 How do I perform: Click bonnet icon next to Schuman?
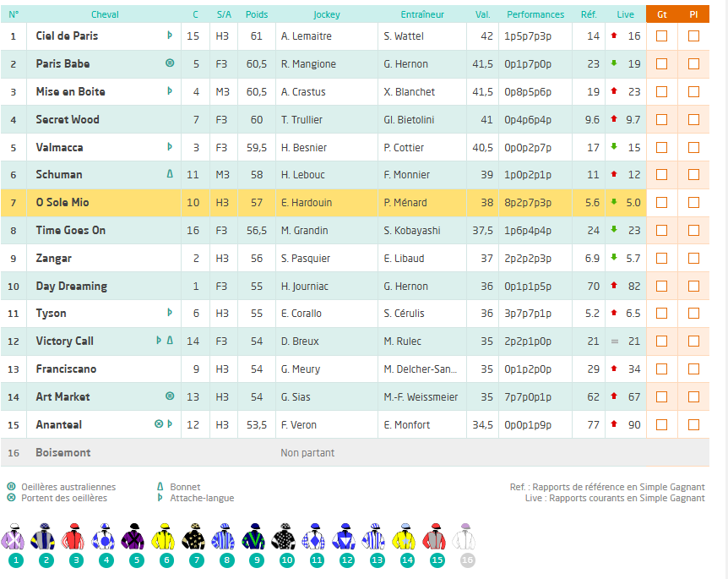coord(170,174)
